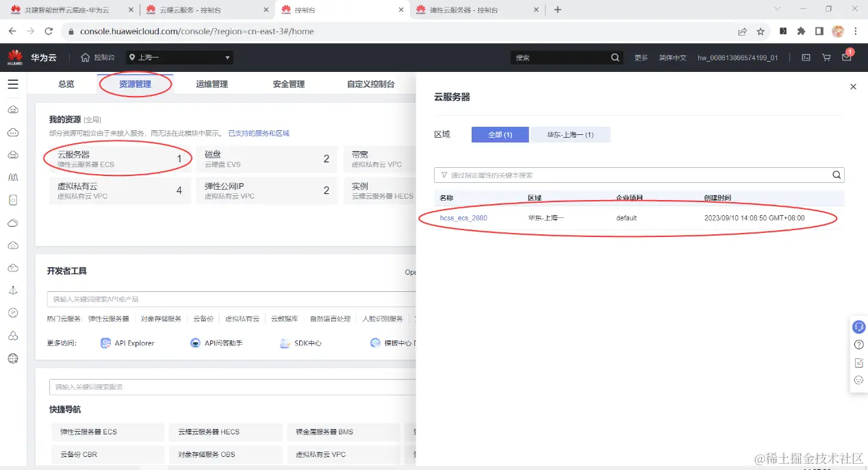Open Chrome tab search chevron
Screen dimensions: 868x470
click(777, 9)
